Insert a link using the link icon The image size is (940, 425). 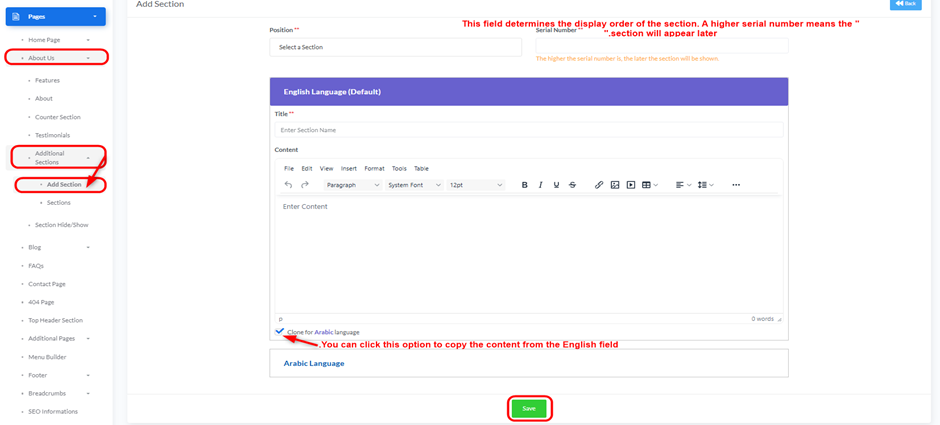[599, 185]
